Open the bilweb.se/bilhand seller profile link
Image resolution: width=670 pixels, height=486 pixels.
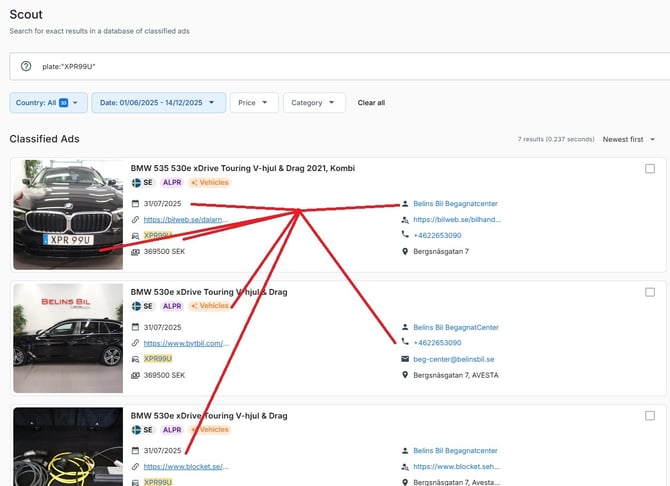457,220
